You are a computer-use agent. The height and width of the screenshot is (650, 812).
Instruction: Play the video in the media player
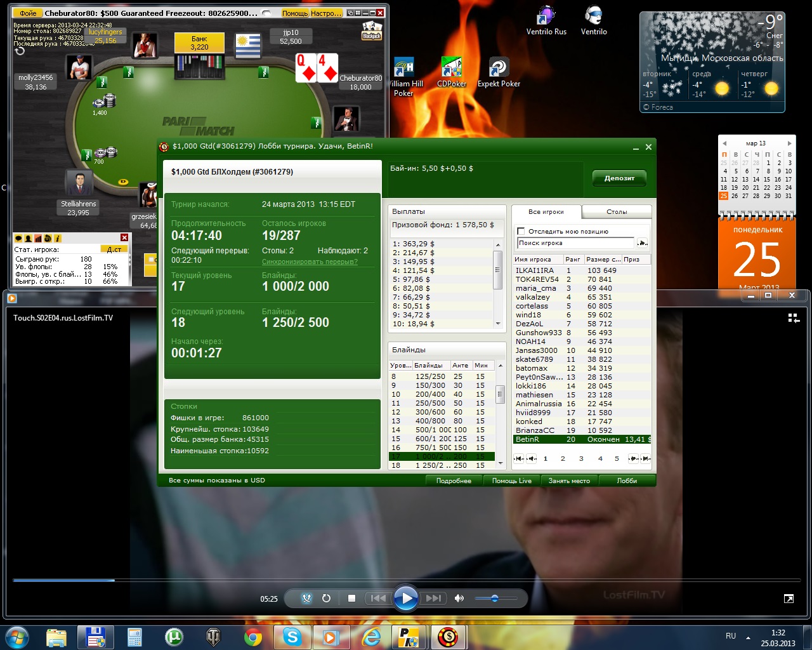(x=406, y=598)
